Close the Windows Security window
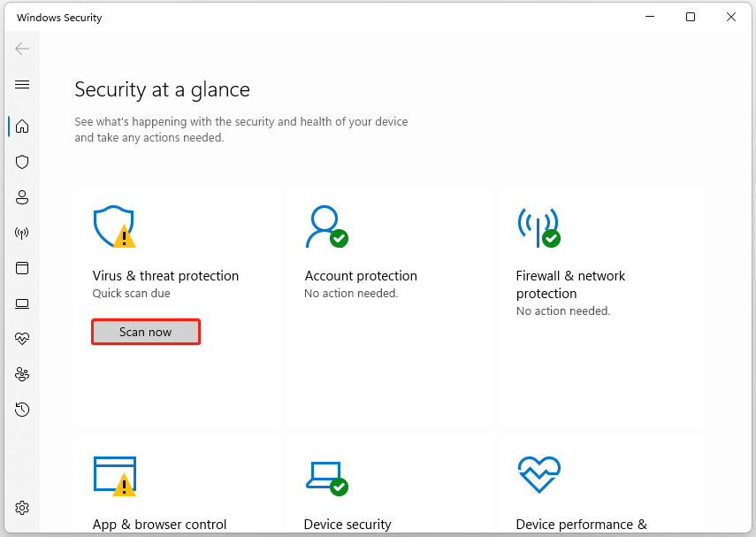 pyautogui.click(x=731, y=17)
